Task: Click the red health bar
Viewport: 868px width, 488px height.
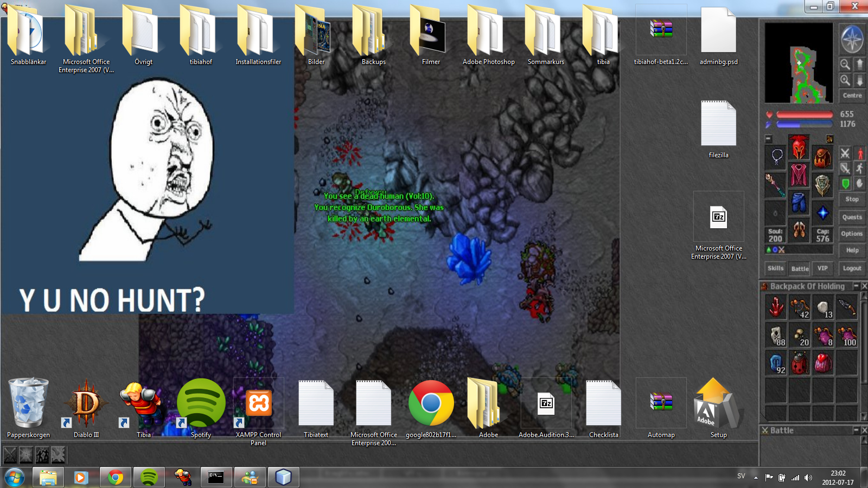Action: tap(804, 114)
